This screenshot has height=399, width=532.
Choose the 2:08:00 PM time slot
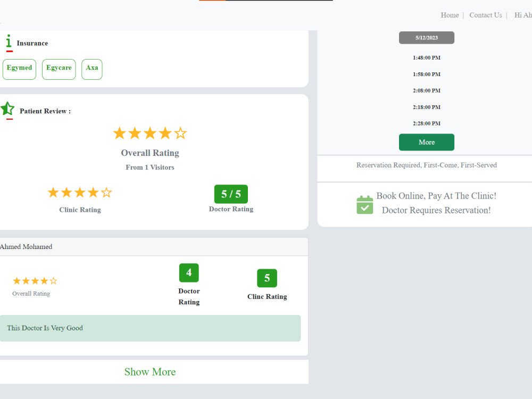[427, 90]
